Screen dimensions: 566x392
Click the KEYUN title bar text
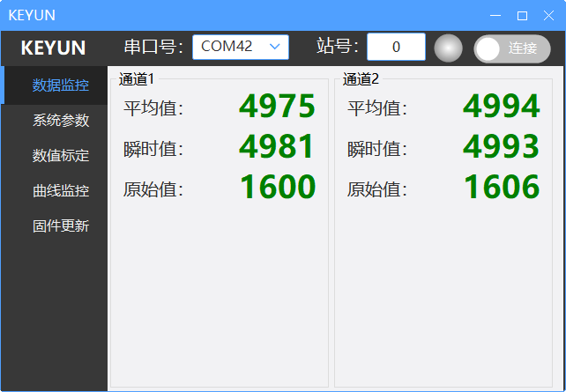[x=32, y=16]
